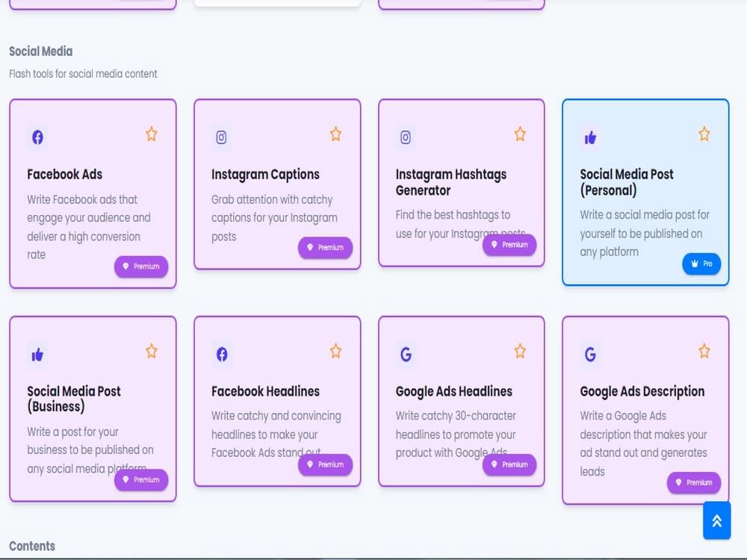Click the Instagram icon on Hashtags Generator card
The image size is (747, 560).
tap(406, 137)
